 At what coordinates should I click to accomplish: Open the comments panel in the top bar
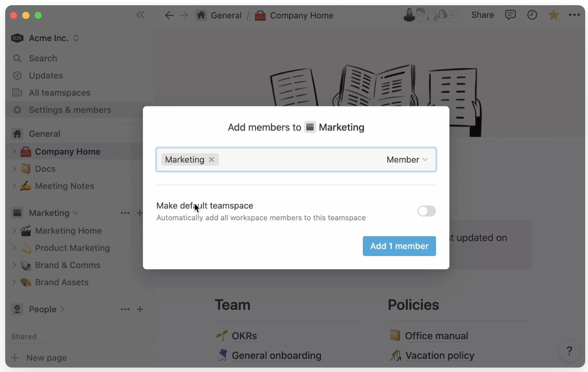(x=510, y=15)
